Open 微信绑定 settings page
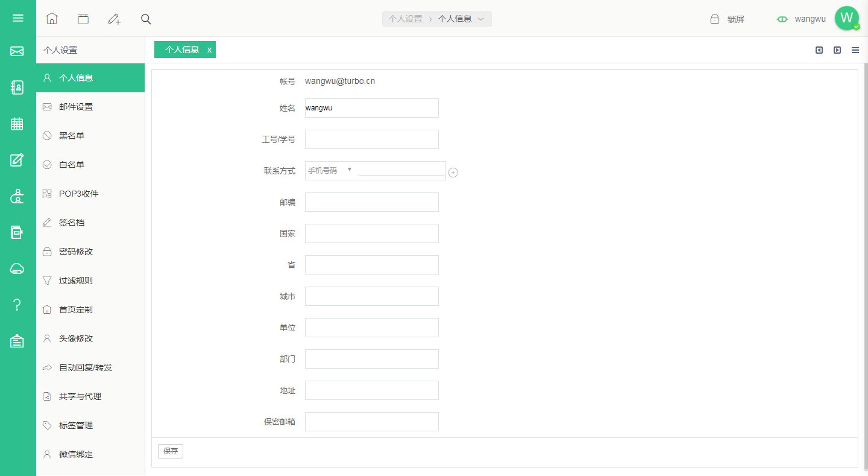 click(x=90, y=454)
